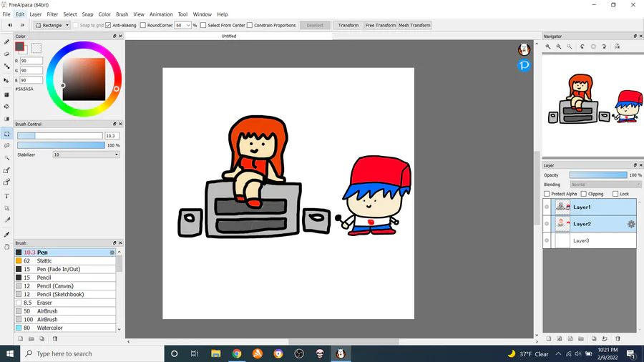Open the Blending mode dropdown
Viewport: 644px width, 362px height.
click(605, 185)
